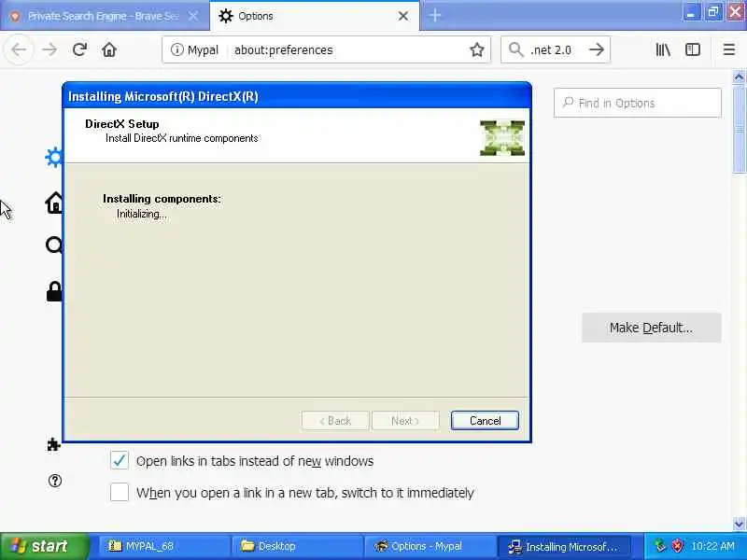Reload the current page
This screenshot has width=747, height=560.
coord(79,49)
